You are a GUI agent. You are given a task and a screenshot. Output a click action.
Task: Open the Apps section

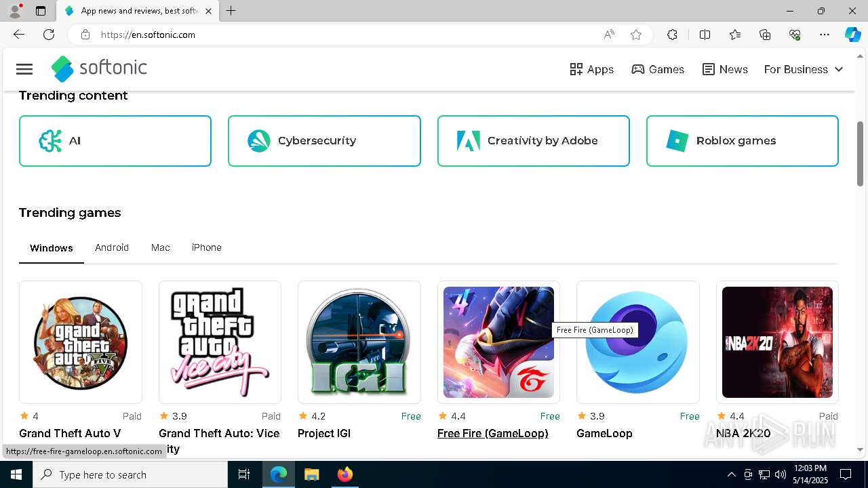coord(591,69)
